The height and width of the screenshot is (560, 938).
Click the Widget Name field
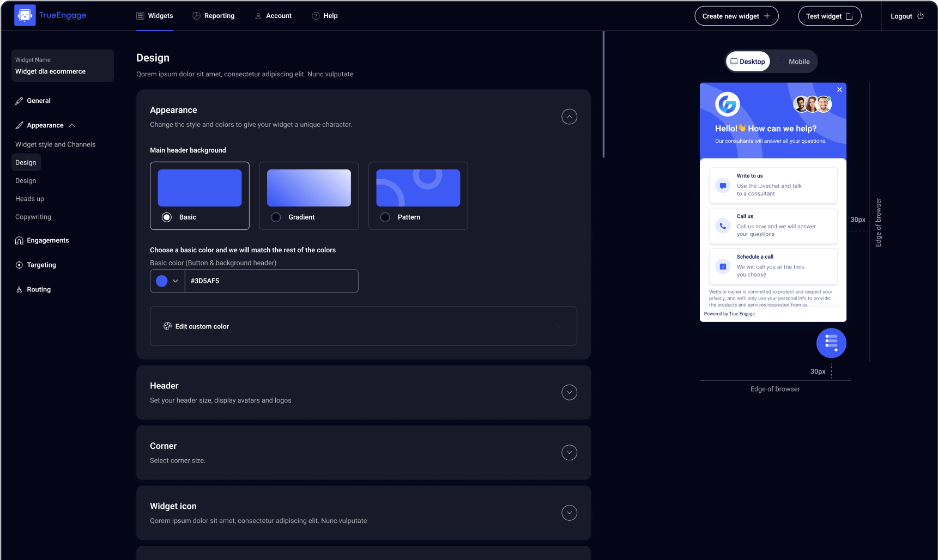pyautogui.click(x=63, y=66)
